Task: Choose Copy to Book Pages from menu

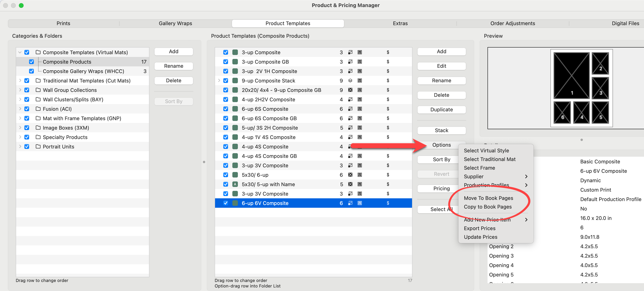Action: [x=488, y=207]
